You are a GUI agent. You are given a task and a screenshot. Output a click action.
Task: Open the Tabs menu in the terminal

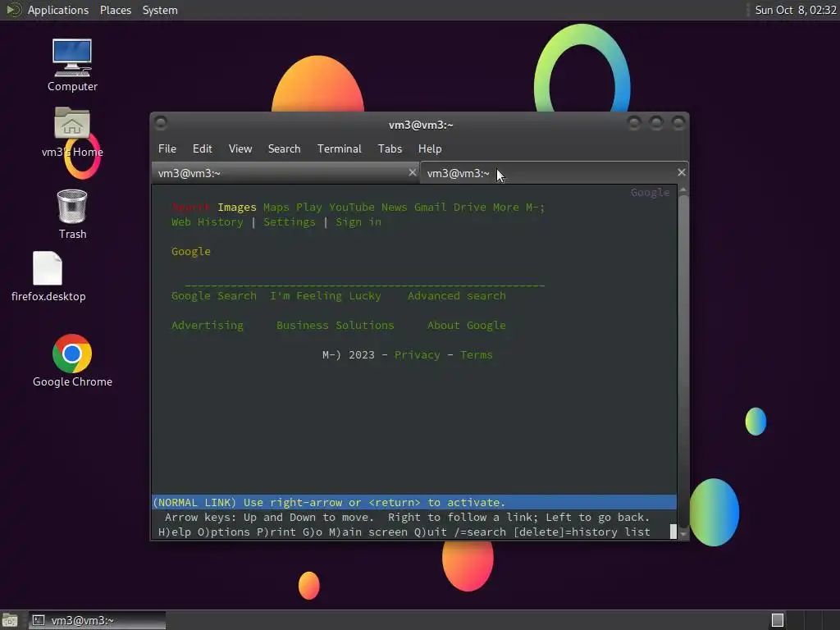coord(390,149)
